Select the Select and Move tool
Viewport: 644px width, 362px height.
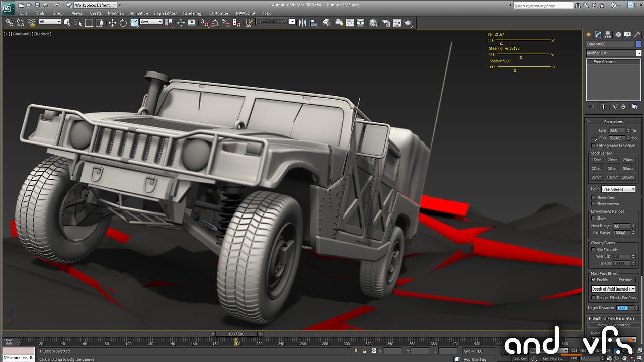[112, 23]
